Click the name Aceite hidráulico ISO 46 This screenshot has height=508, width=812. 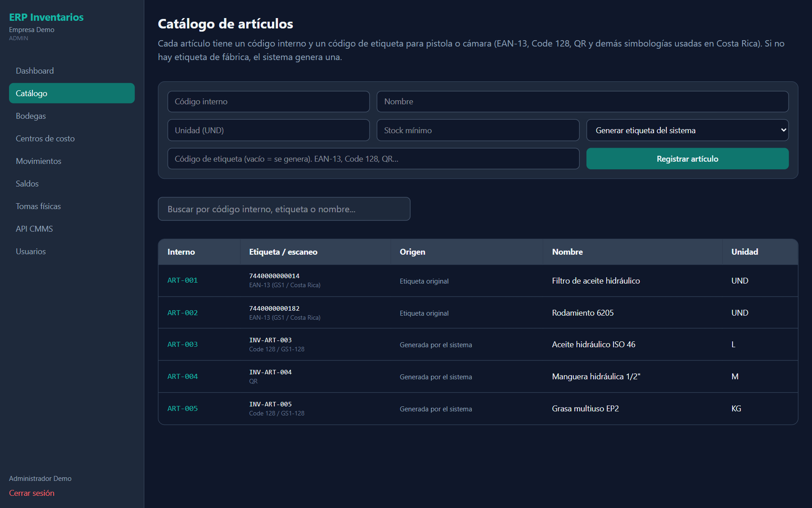pos(594,345)
